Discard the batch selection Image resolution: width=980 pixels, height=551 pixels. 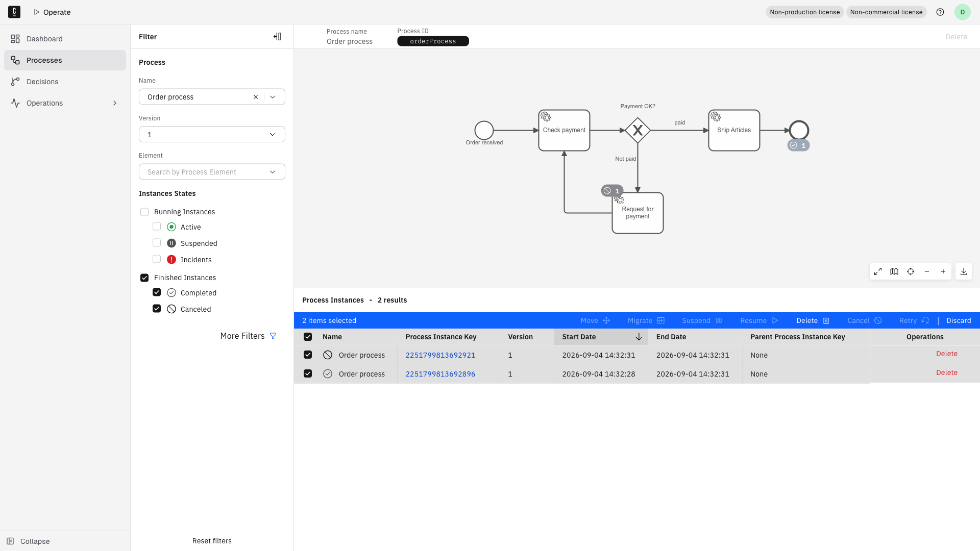tap(959, 320)
